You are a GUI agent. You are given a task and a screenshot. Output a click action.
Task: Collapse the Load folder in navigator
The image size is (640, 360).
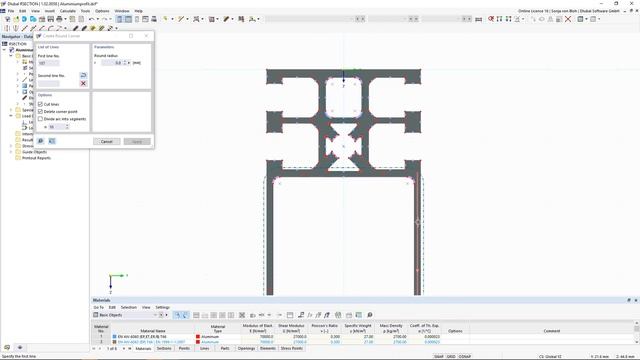(11, 116)
